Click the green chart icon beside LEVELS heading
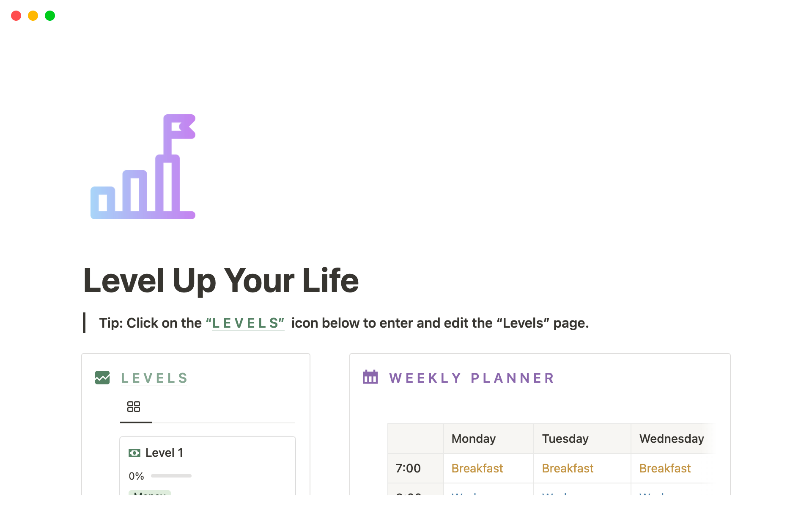812x508 pixels. 102,378
